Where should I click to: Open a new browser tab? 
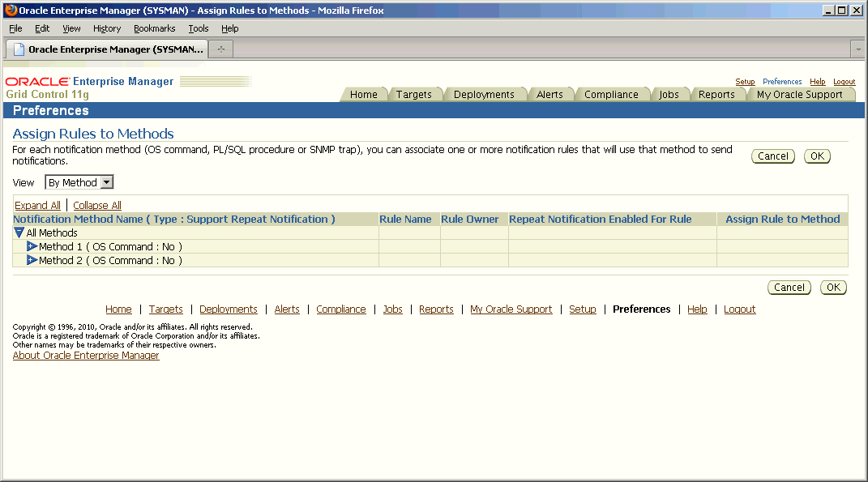(221, 49)
